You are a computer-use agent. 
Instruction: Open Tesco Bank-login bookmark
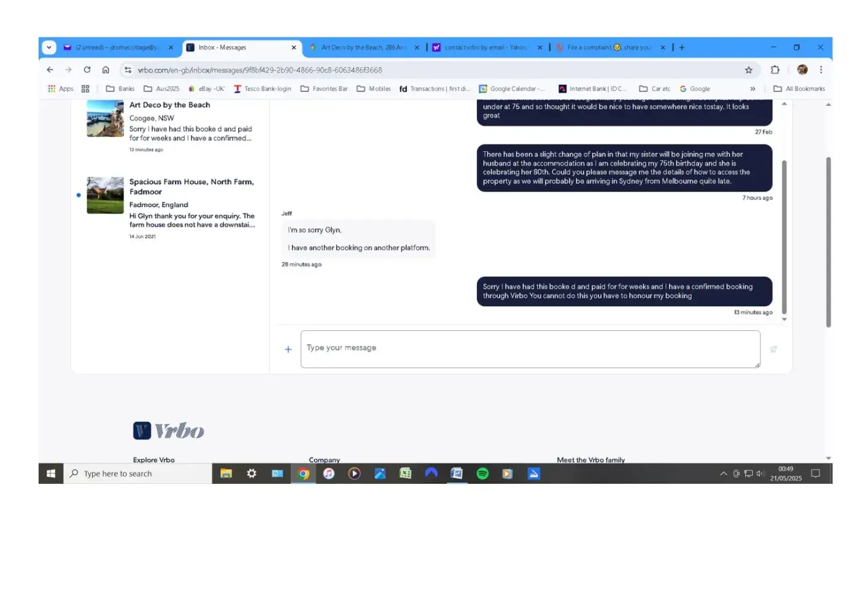tap(262, 89)
